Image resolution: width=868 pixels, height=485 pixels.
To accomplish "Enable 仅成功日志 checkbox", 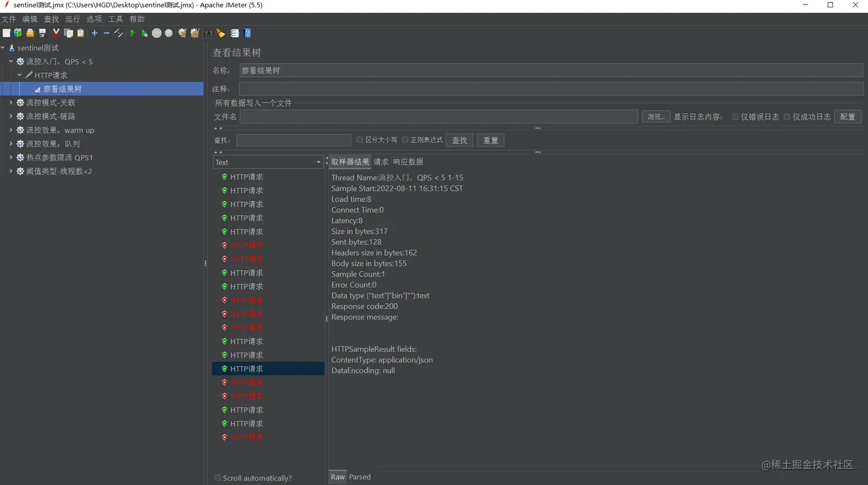I will click(787, 117).
